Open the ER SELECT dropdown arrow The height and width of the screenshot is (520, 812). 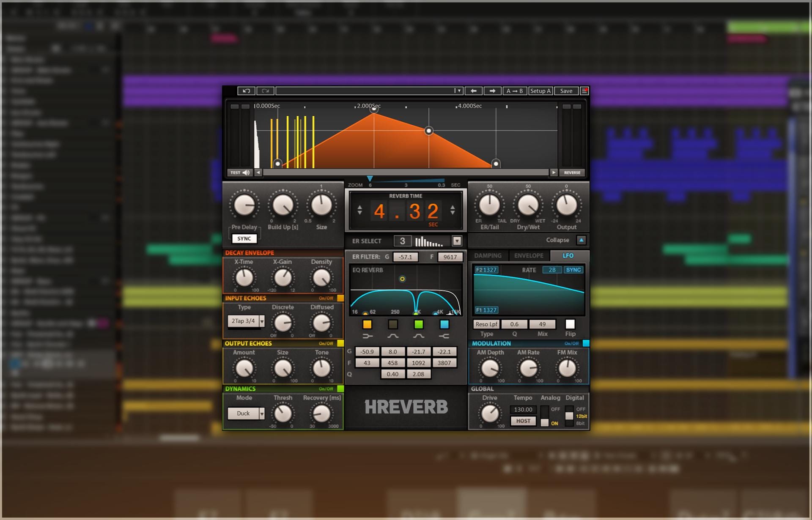[457, 241]
